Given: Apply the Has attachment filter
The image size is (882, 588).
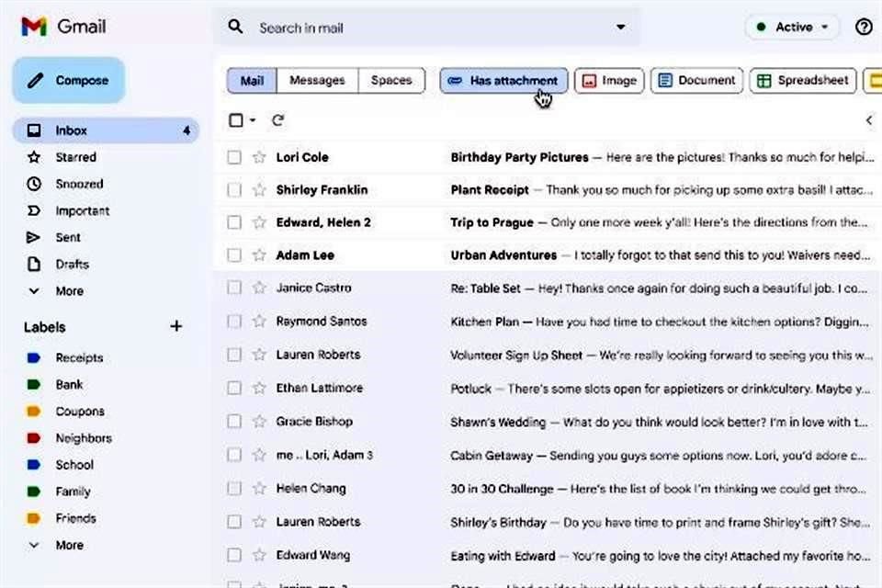Looking at the screenshot, I should point(503,81).
